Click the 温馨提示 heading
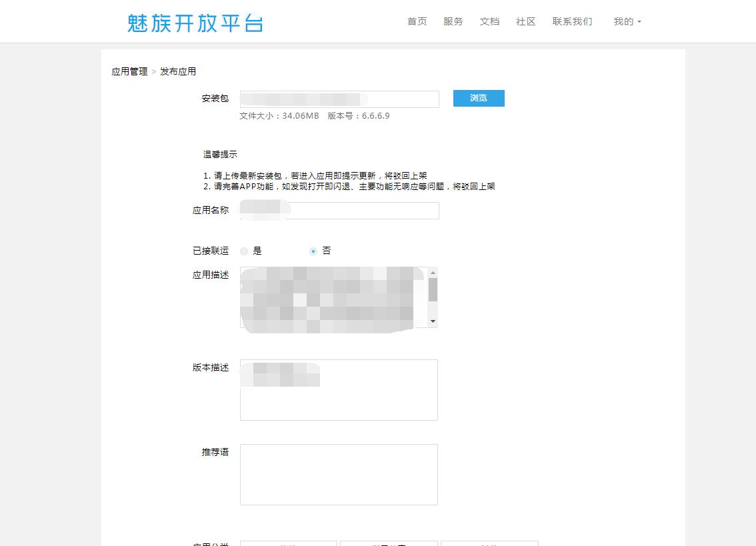 click(x=220, y=155)
